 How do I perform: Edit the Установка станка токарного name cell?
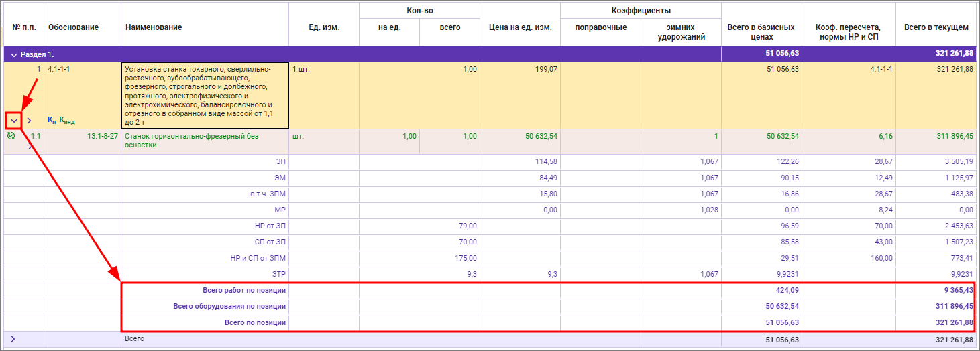205,95
